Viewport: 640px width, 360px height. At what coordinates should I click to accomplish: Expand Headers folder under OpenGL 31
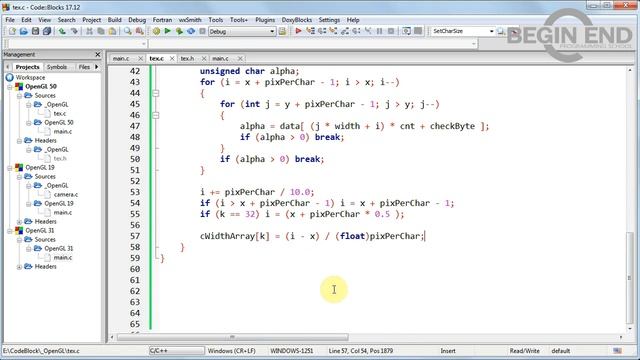(19, 267)
